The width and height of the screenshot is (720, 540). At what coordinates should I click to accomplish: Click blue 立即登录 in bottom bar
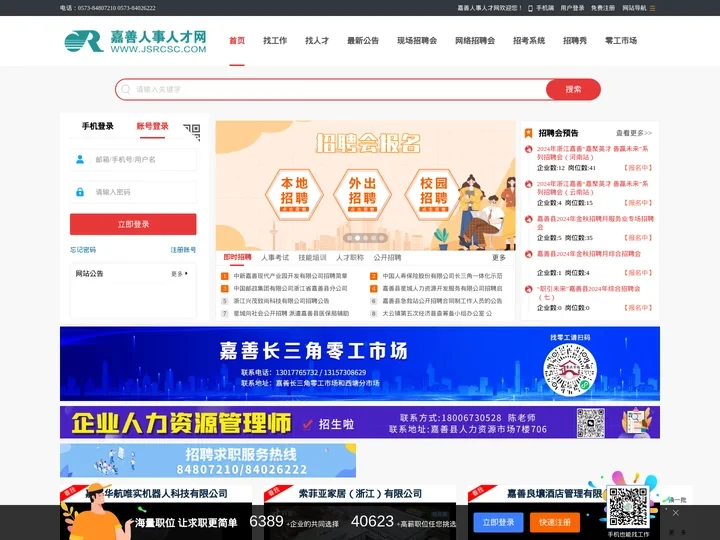pyautogui.click(x=498, y=522)
